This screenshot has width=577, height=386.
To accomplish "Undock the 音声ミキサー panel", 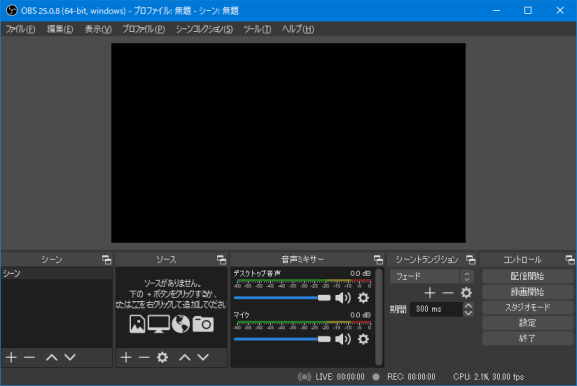I will coord(378,260).
